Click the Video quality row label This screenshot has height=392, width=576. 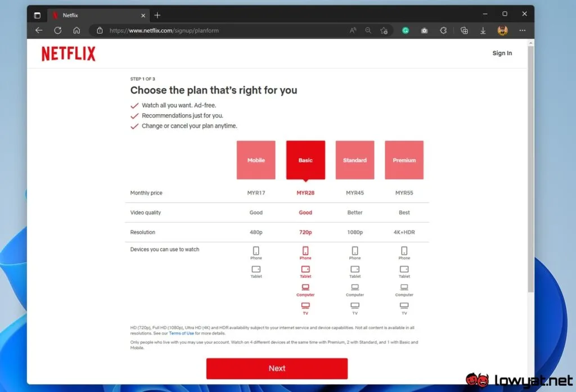[146, 213]
